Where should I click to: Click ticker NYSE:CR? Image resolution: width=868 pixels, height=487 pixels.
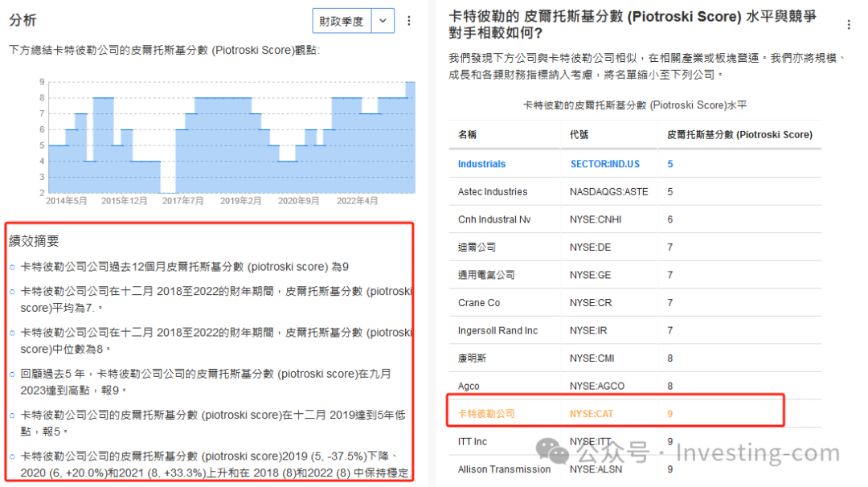pyautogui.click(x=590, y=303)
